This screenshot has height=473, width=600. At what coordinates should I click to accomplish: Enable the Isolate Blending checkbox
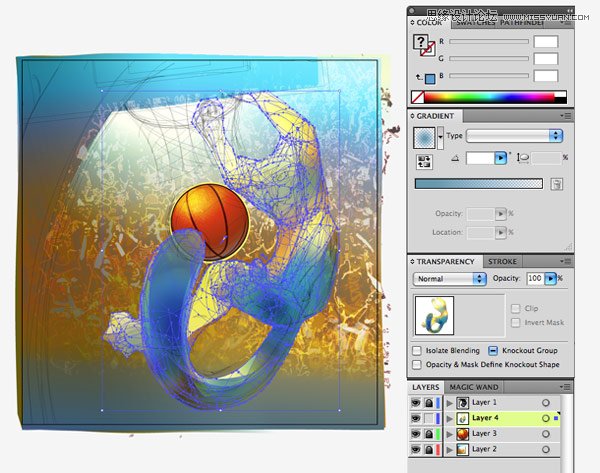pos(417,351)
